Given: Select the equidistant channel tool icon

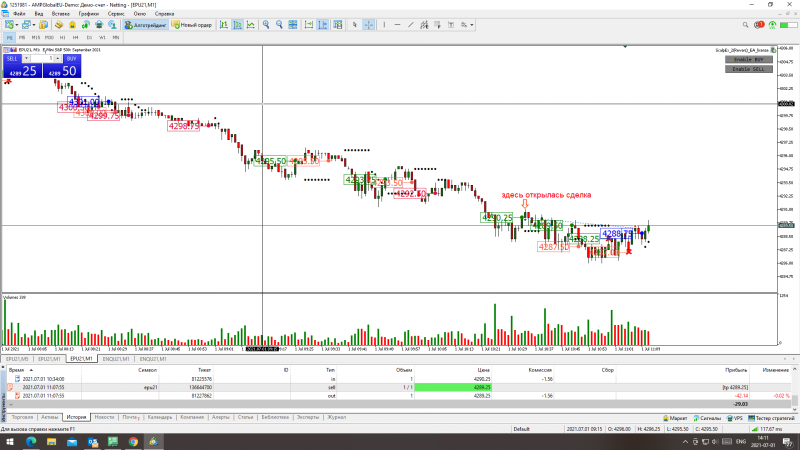Looking at the screenshot, I should (424, 24).
